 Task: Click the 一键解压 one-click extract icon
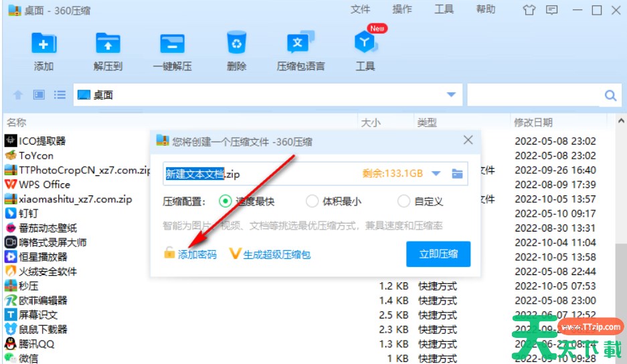click(x=172, y=44)
